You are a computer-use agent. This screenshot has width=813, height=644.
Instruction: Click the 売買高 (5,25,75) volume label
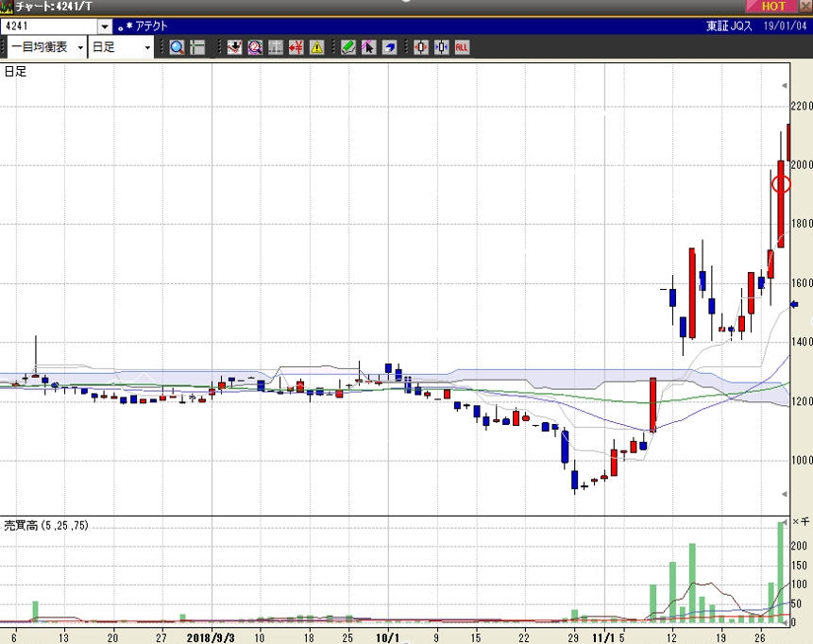click(x=46, y=525)
